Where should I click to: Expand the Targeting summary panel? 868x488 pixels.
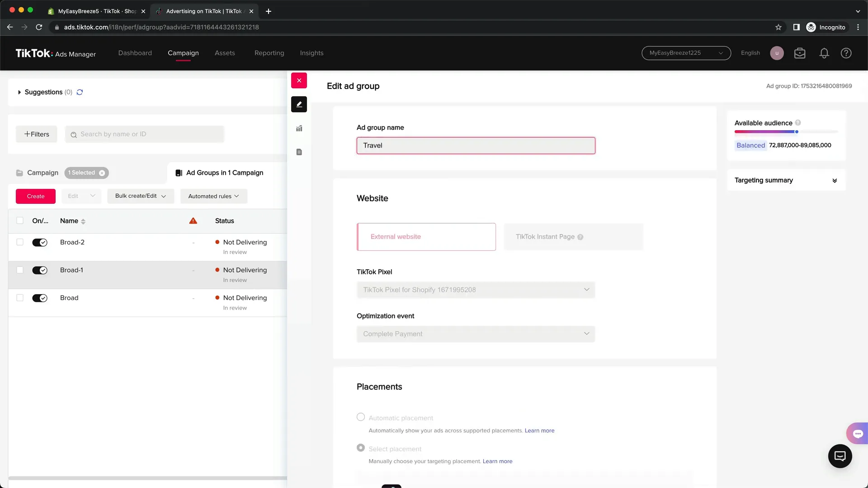pyautogui.click(x=835, y=181)
